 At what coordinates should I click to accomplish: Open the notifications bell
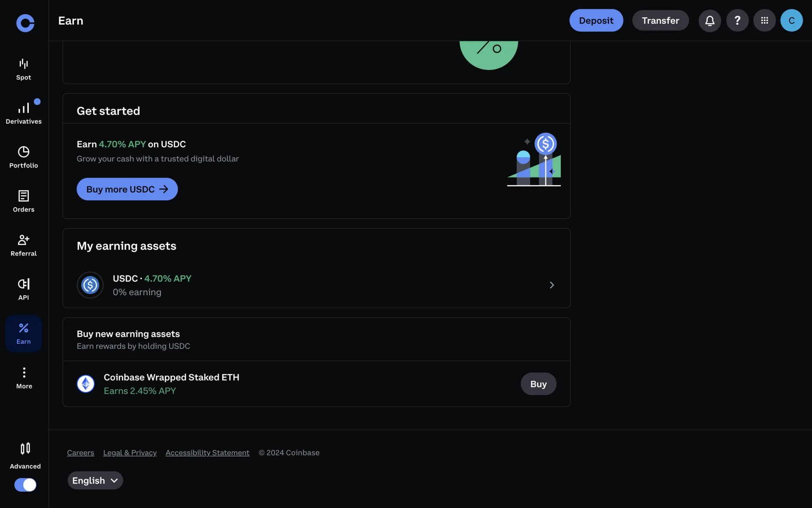coord(710,20)
